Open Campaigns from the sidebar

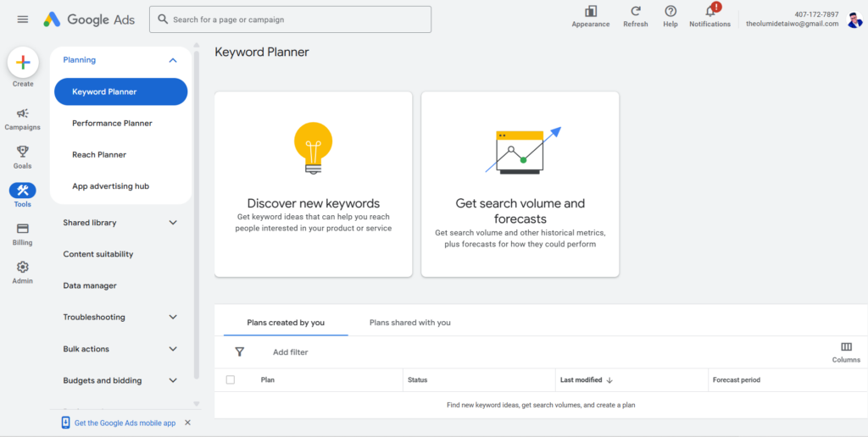pyautogui.click(x=23, y=113)
